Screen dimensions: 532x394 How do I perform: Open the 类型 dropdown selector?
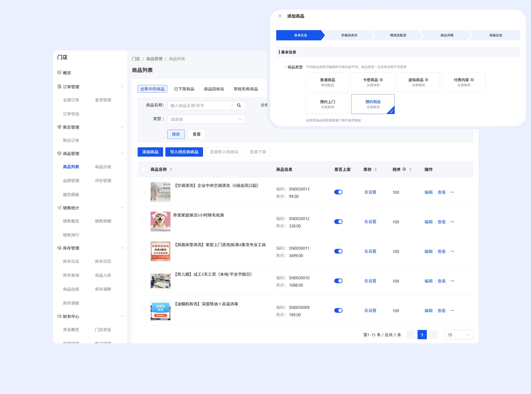tap(206, 119)
